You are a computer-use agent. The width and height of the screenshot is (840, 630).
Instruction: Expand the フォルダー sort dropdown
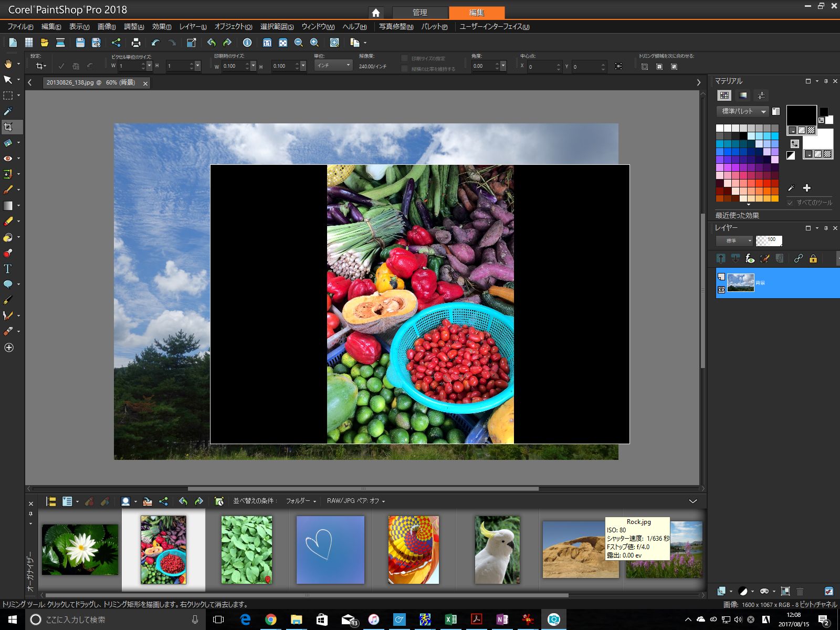click(x=301, y=501)
